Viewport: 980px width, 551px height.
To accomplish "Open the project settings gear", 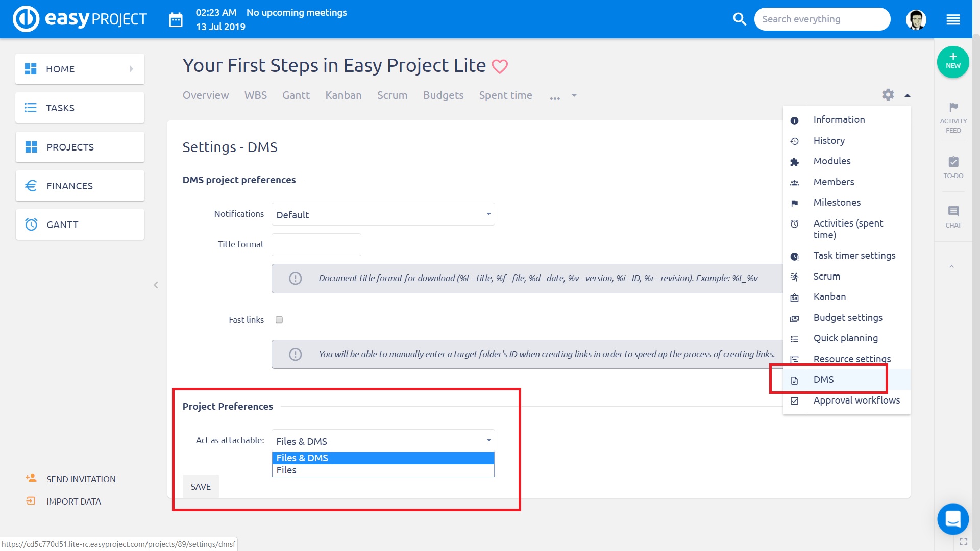I will [888, 95].
